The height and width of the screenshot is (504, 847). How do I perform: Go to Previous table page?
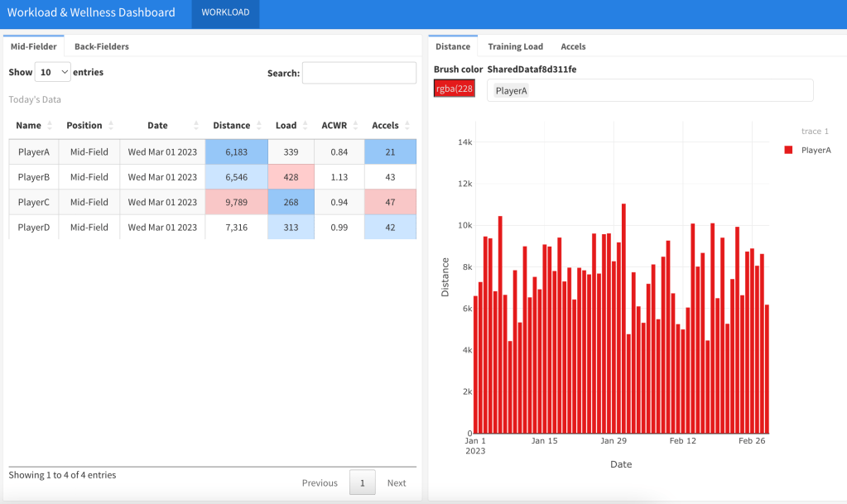tap(320, 482)
